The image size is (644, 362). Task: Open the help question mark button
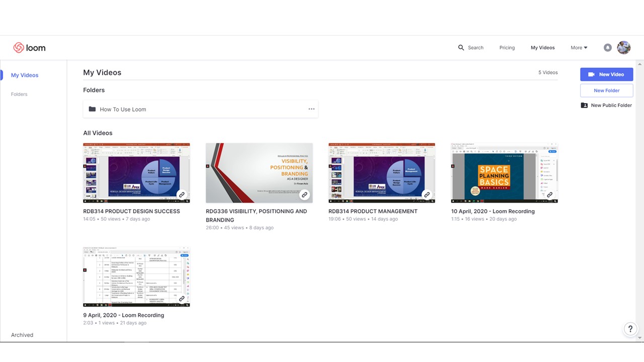click(x=630, y=329)
